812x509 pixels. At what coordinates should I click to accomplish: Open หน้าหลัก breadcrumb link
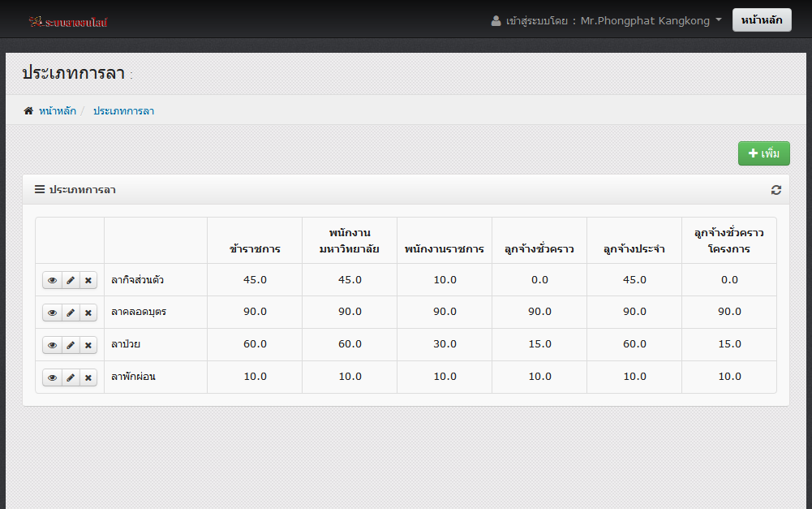[x=58, y=111]
